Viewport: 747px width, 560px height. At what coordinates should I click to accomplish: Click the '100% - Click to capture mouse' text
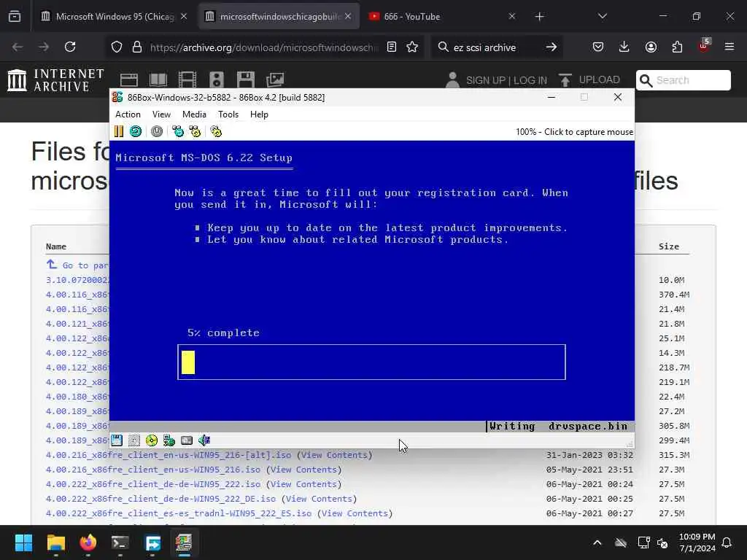(x=574, y=132)
